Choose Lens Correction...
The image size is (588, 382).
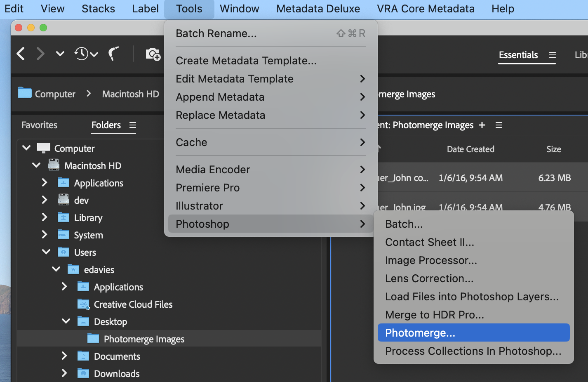click(x=473, y=278)
